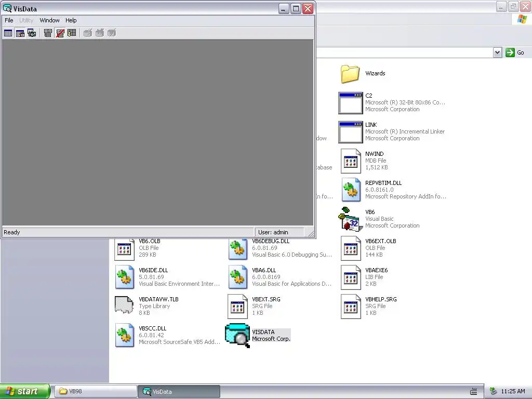The width and height of the screenshot is (532, 399).
Task: Select the VB6DEBUG.DLL file name
Action: click(x=270, y=241)
